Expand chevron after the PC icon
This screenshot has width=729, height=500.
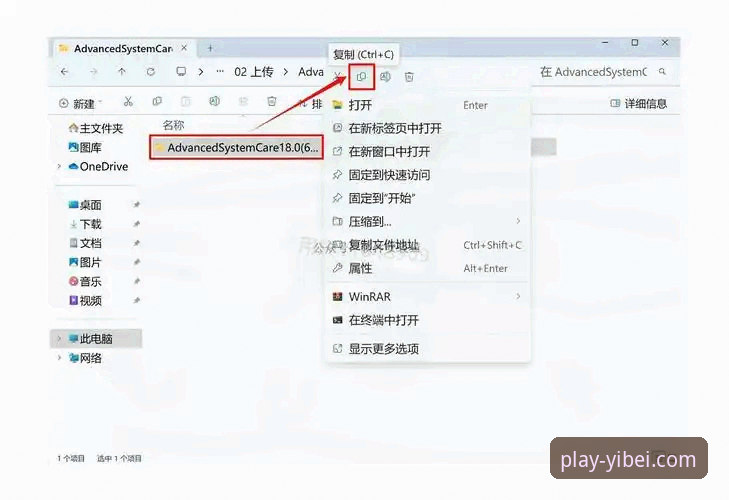point(201,72)
